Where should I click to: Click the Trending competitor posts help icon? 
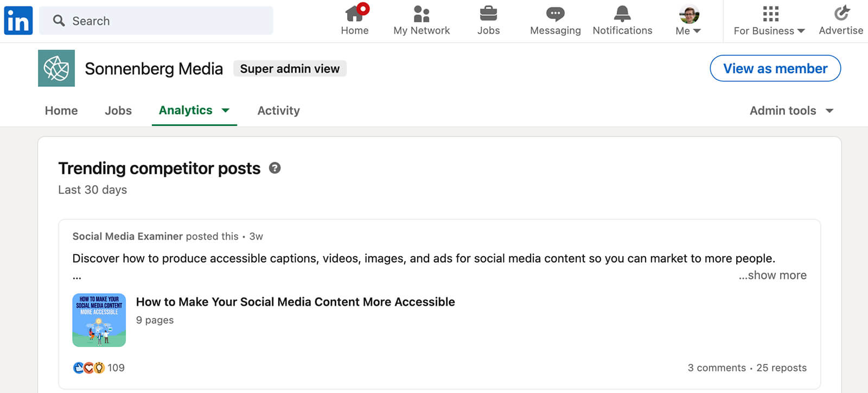click(x=275, y=168)
